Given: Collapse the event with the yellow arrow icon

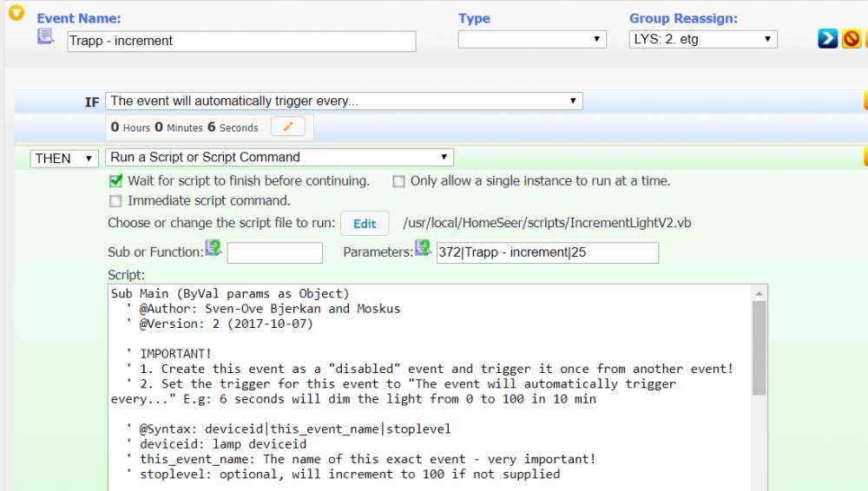Looking at the screenshot, I should pyautogui.click(x=16, y=14).
